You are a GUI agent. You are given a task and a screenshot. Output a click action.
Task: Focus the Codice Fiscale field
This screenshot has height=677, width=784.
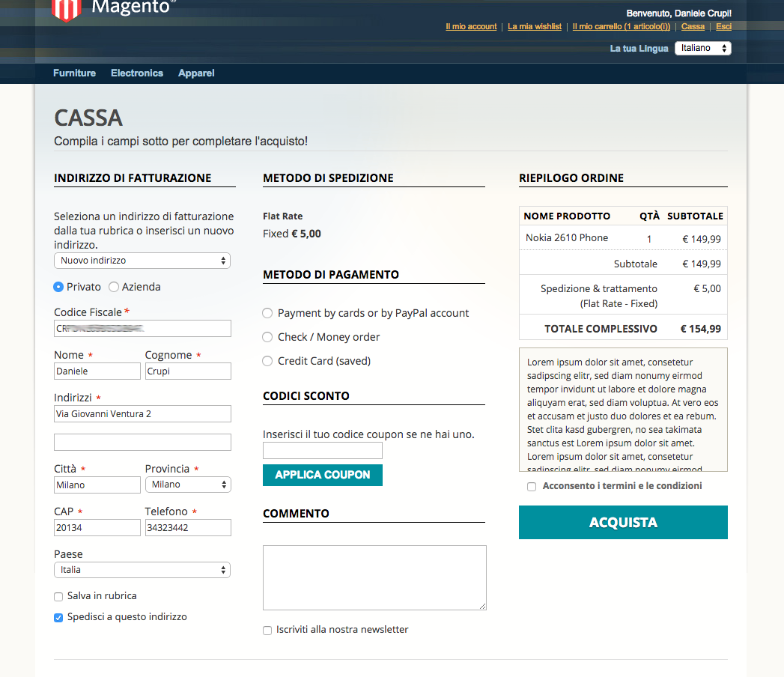pyautogui.click(x=142, y=329)
